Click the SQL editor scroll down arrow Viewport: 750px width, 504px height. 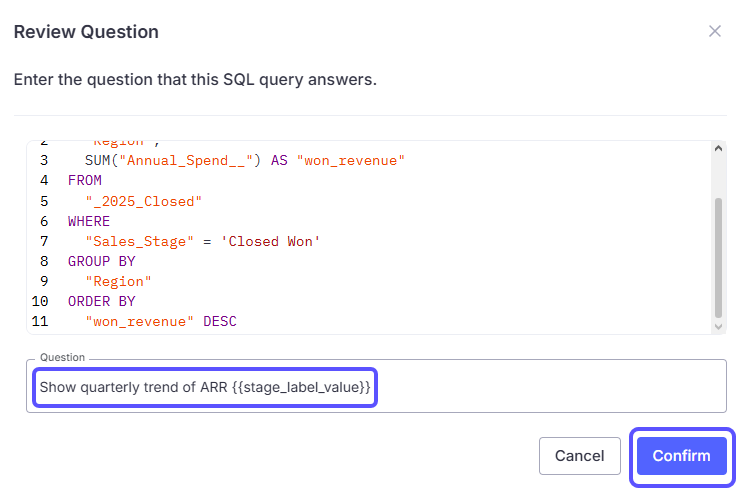tap(718, 327)
